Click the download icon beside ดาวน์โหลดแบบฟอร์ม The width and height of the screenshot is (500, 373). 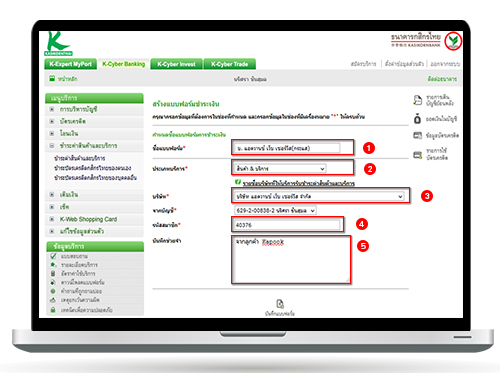[53, 282]
